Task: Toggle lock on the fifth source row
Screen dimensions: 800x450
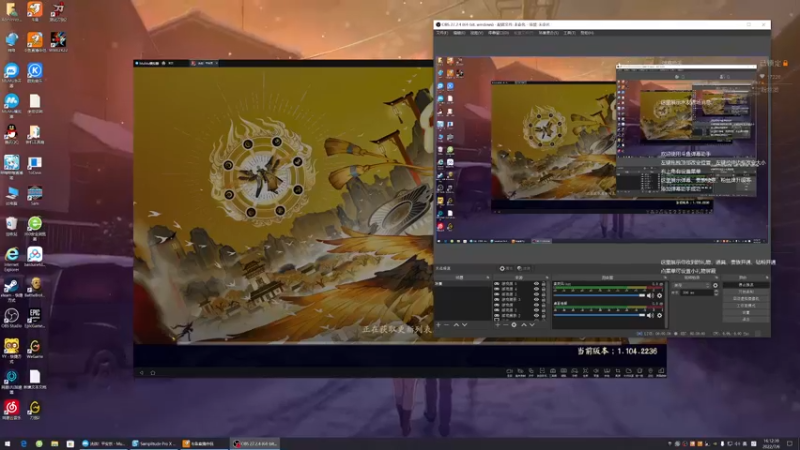Action: click(x=543, y=305)
